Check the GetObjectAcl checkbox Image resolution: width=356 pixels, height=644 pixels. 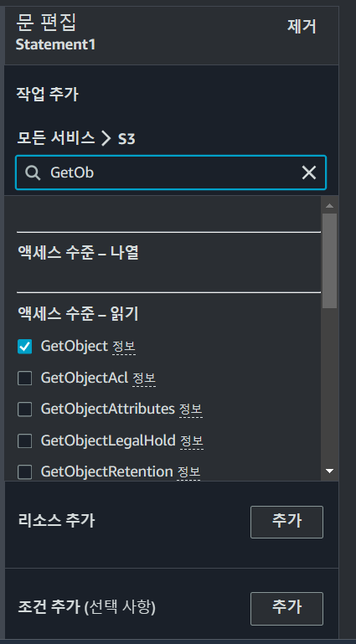tap(24, 378)
